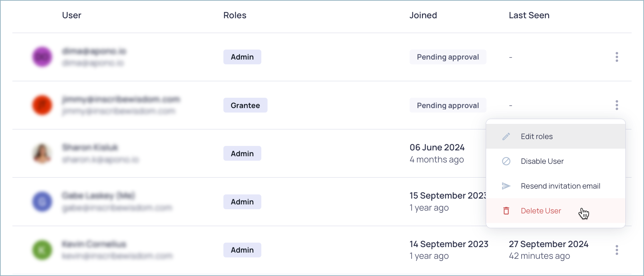Screen dimensions: 644x276
Task: Open the three-dot menu for the 14 September 2023 user
Action: coord(617,250)
